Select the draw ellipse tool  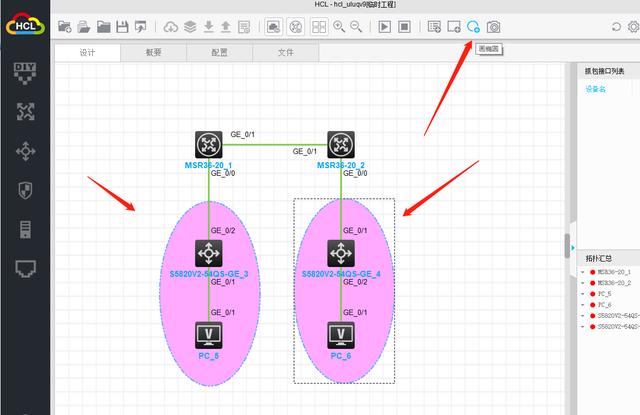pyautogui.click(x=473, y=27)
